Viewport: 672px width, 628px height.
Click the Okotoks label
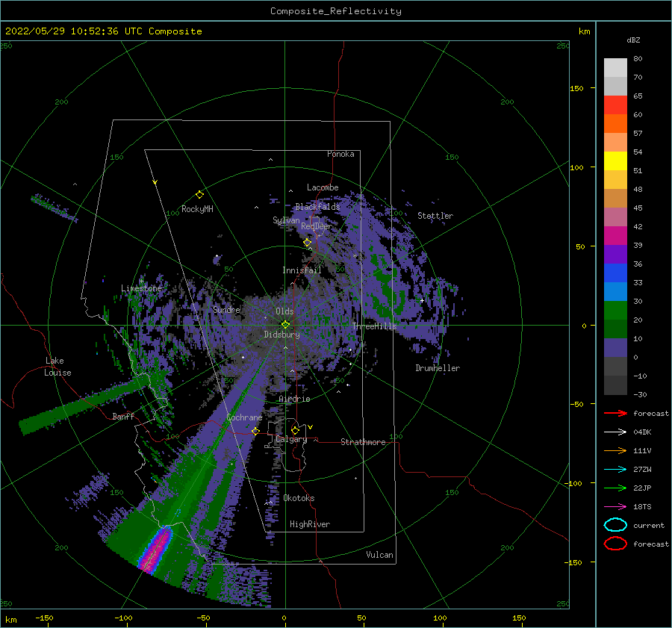[x=299, y=498]
